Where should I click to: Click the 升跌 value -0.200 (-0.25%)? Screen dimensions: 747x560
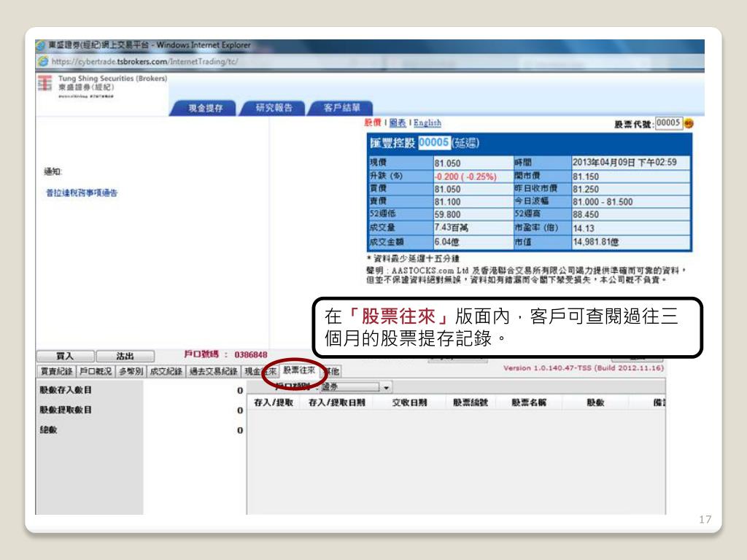(x=465, y=176)
